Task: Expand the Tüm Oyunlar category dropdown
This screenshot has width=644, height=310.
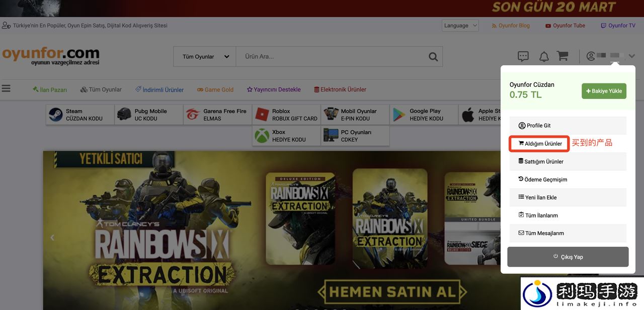Action: pyautogui.click(x=205, y=57)
